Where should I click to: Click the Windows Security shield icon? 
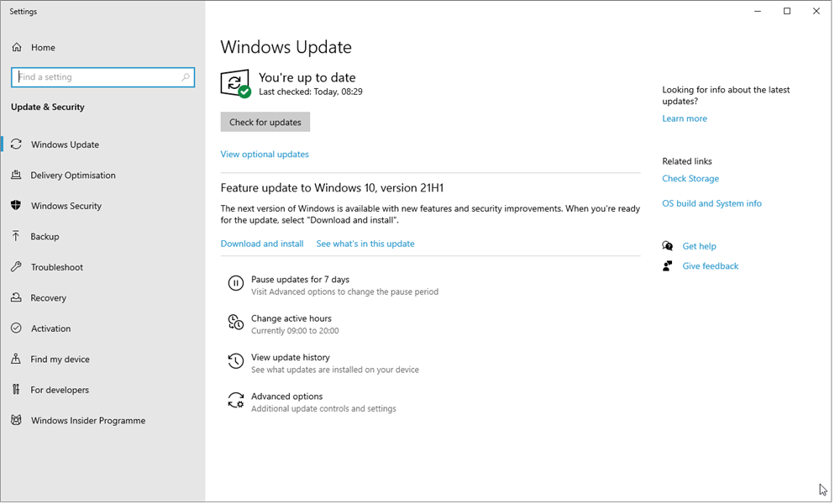pos(16,206)
